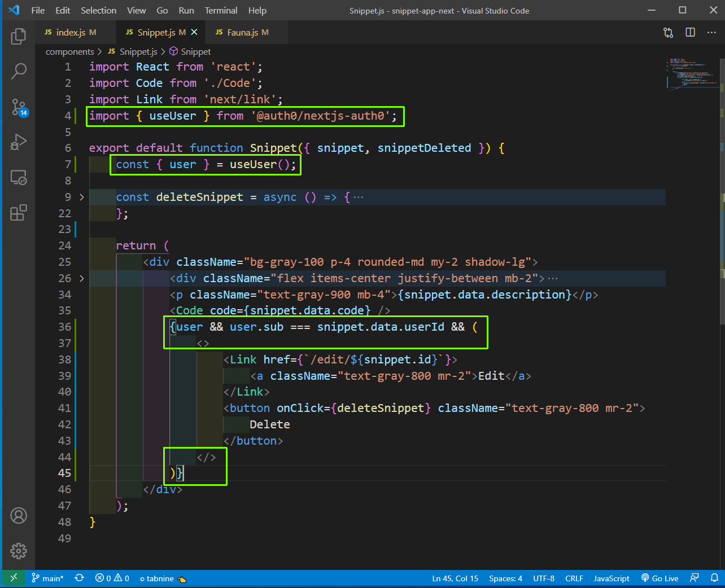This screenshot has height=588, width=725.
Task: Open the Manage gear icon
Action: click(19, 551)
